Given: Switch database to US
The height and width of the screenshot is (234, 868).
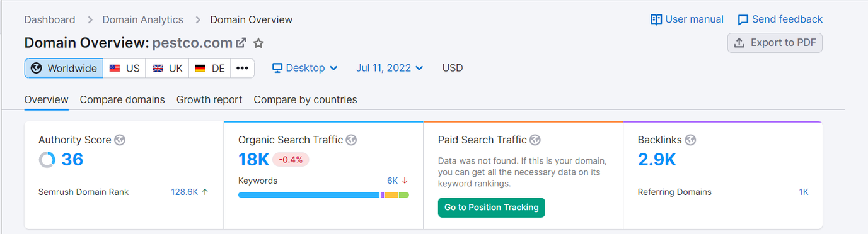Looking at the screenshot, I should [x=125, y=68].
